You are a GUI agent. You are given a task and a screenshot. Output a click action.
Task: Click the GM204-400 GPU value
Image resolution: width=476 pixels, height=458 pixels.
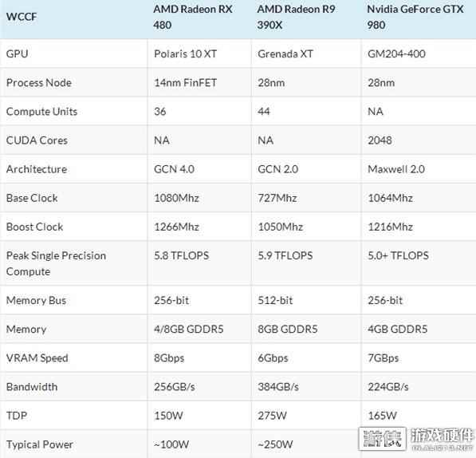(396, 53)
